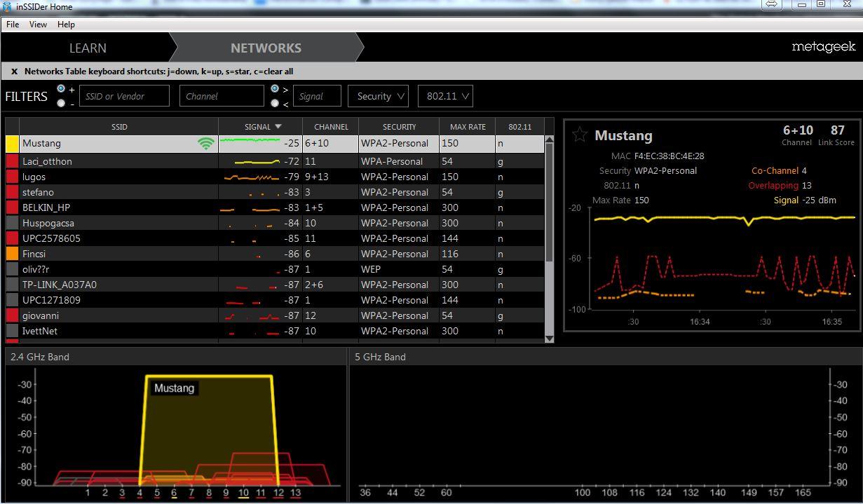This screenshot has height=504, width=863.
Task: Click the metageek logo
Action: (x=823, y=47)
